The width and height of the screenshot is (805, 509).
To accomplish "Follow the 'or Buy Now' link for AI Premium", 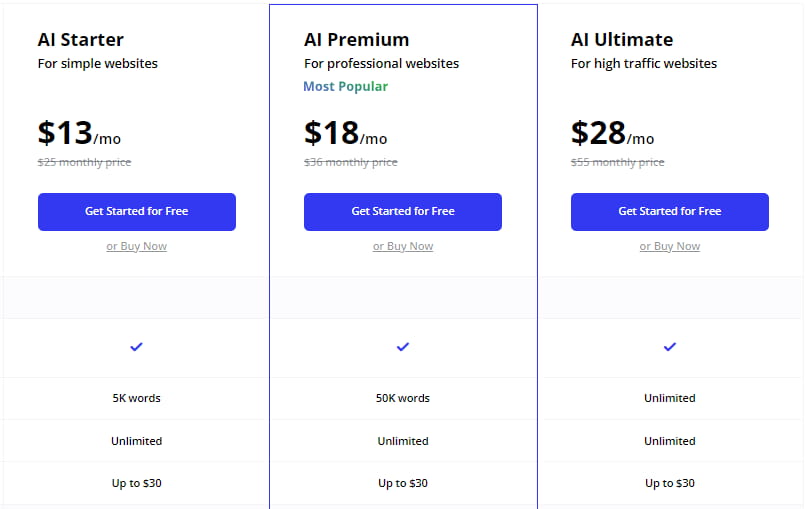I will coord(403,246).
